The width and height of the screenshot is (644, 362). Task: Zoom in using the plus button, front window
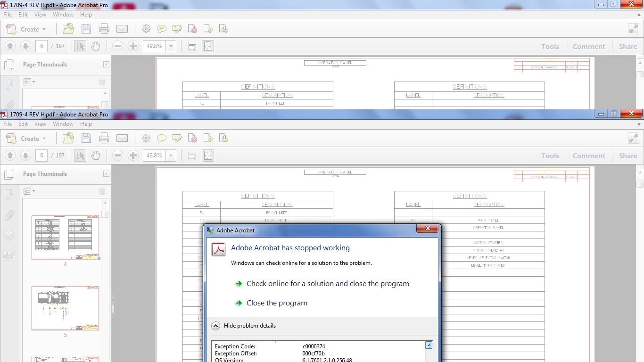pyautogui.click(x=133, y=156)
